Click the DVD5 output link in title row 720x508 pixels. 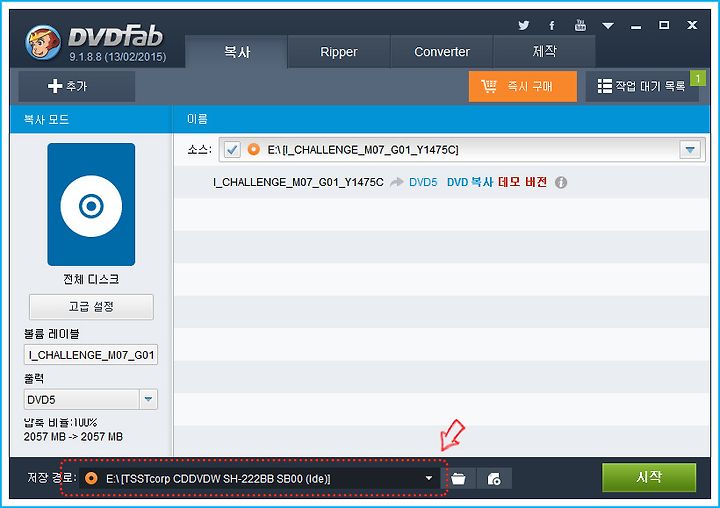point(423,182)
